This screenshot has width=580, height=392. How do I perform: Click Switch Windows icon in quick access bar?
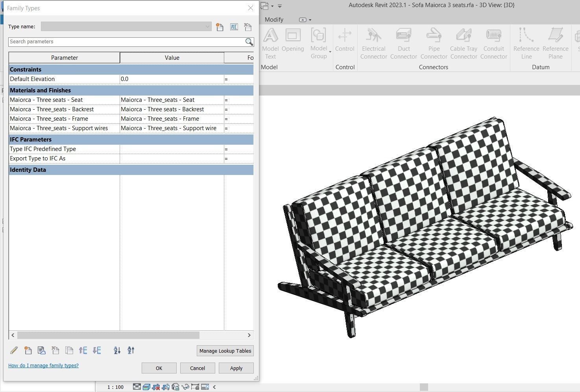pyautogui.click(x=264, y=6)
